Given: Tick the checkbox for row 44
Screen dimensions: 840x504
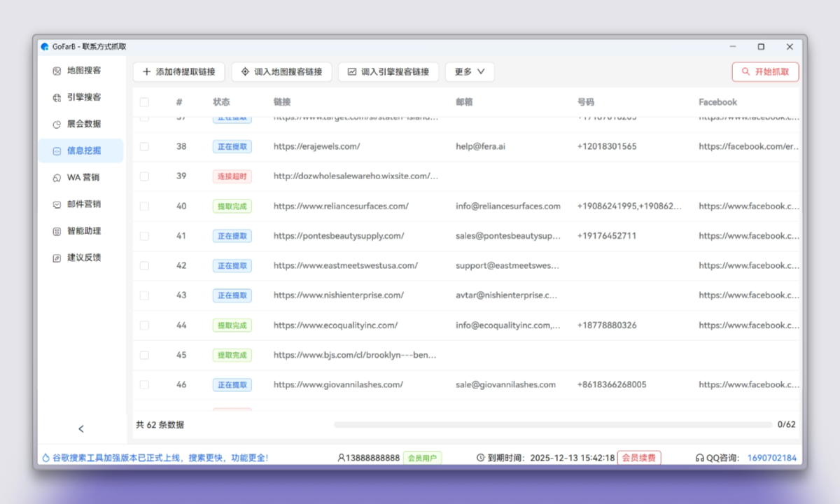Looking at the screenshot, I should (x=144, y=325).
